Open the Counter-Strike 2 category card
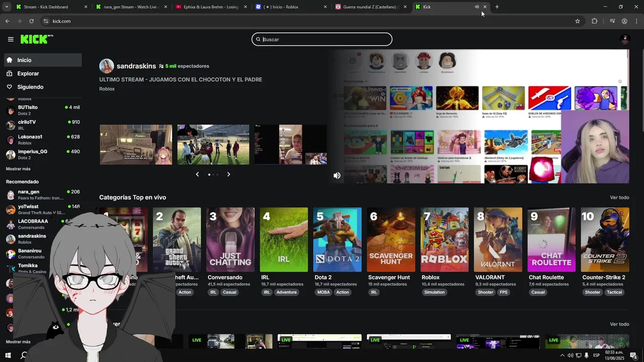This screenshot has width=644, height=362. click(605, 240)
